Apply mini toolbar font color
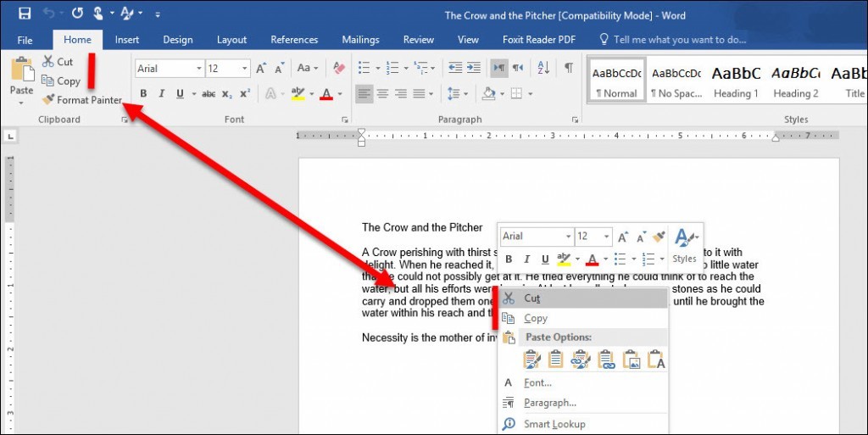The width and height of the screenshot is (868, 435). tap(593, 259)
